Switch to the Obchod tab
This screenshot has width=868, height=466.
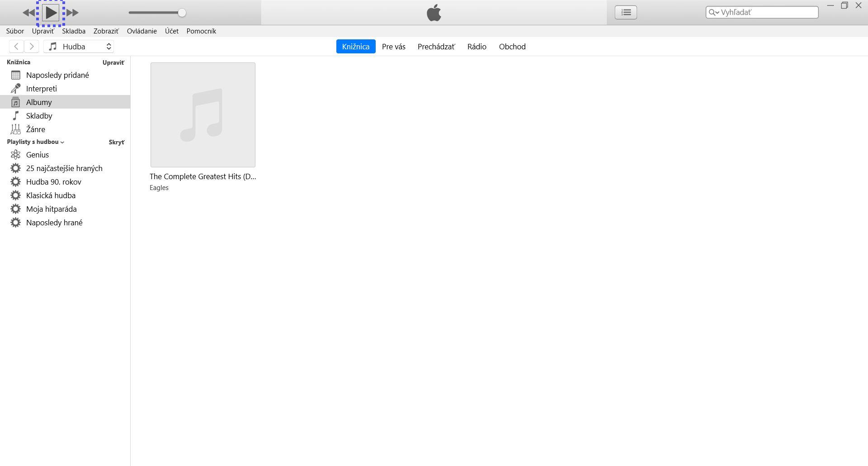[x=512, y=47]
